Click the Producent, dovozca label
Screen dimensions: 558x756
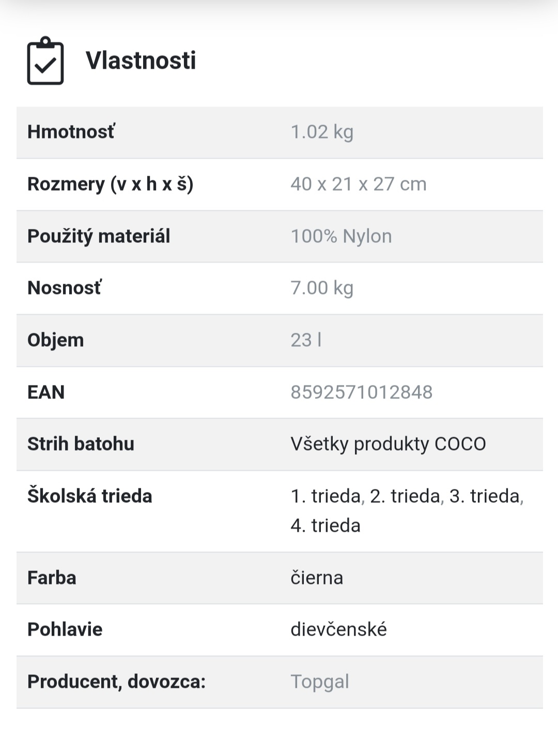(x=116, y=682)
